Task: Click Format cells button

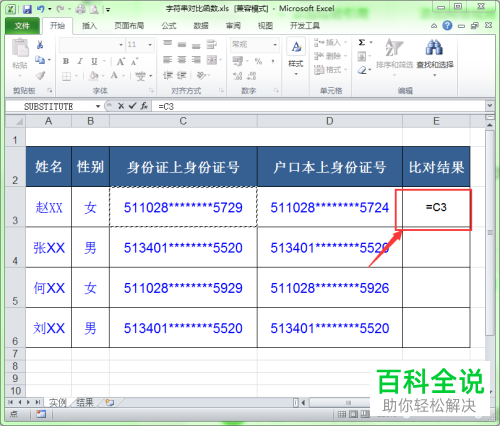Action: (330, 70)
